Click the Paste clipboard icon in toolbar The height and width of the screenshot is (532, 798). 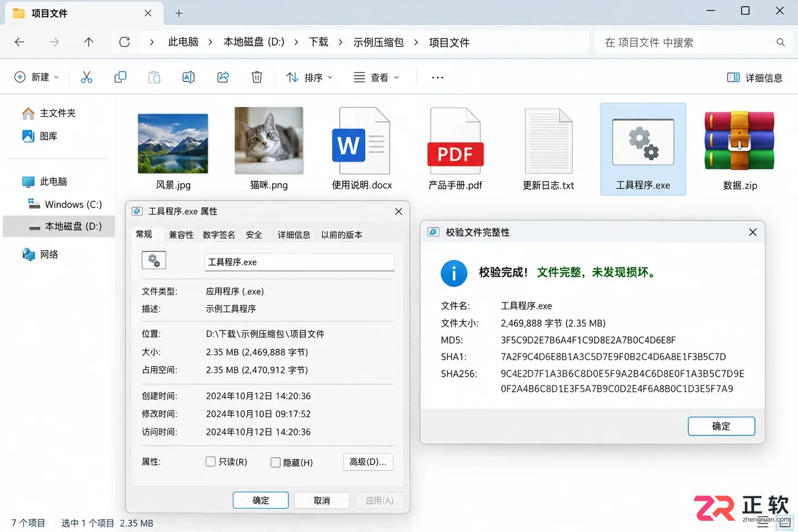[154, 78]
